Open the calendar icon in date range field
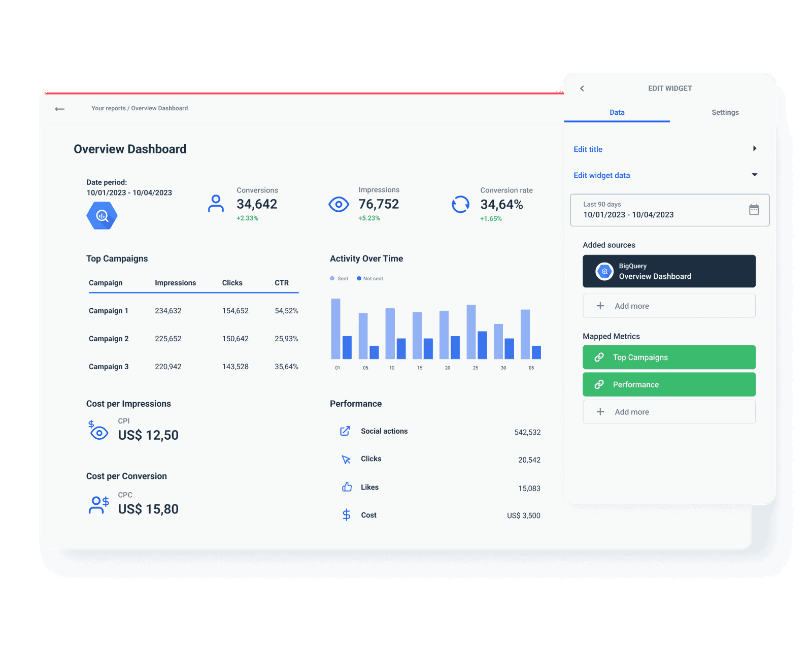812x648 pixels. point(754,209)
